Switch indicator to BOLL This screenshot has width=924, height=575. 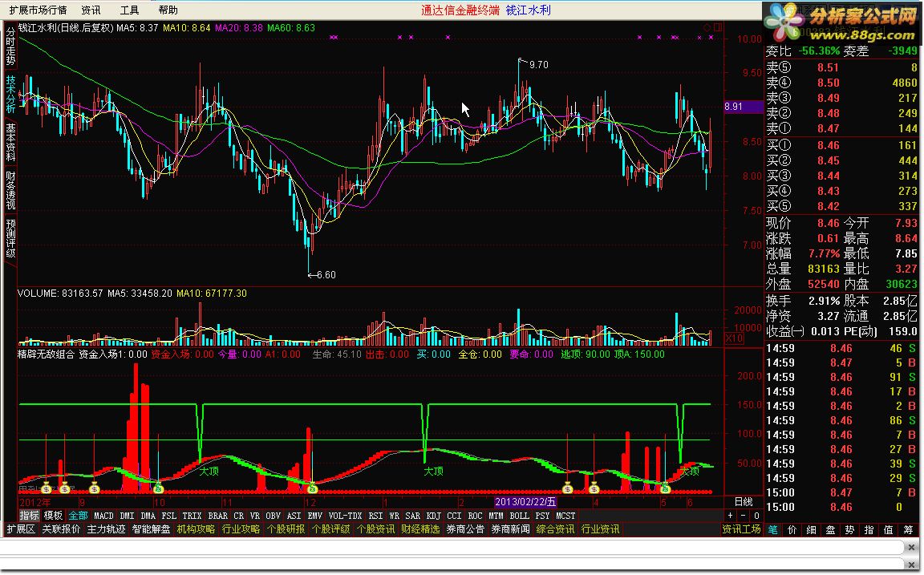point(519,516)
